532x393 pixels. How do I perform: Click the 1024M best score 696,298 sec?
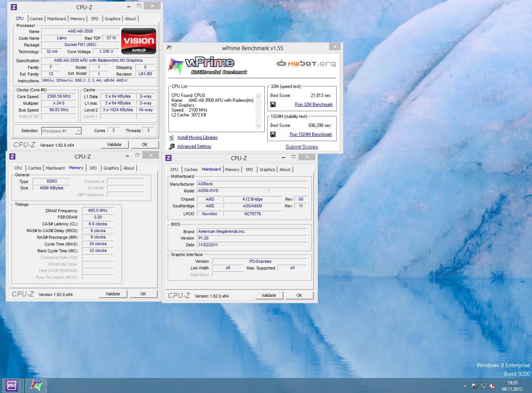320,125
